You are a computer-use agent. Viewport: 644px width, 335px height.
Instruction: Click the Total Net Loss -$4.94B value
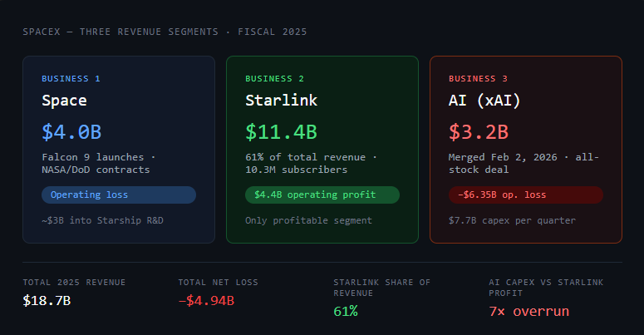[206, 300]
